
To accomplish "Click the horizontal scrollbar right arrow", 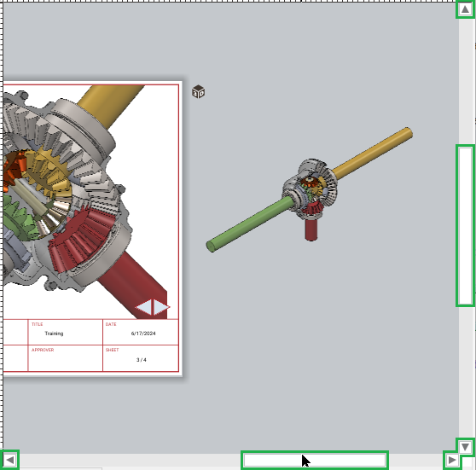I will pos(452,460).
